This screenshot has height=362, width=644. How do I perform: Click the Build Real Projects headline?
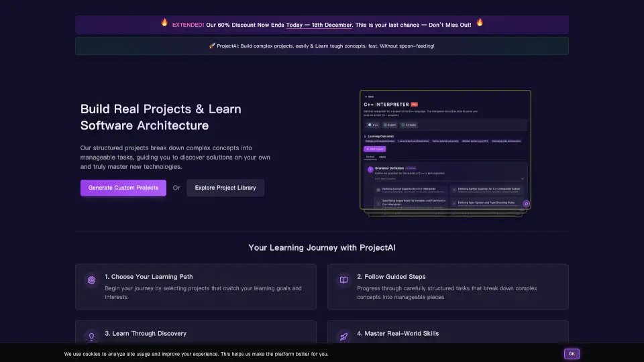161,117
